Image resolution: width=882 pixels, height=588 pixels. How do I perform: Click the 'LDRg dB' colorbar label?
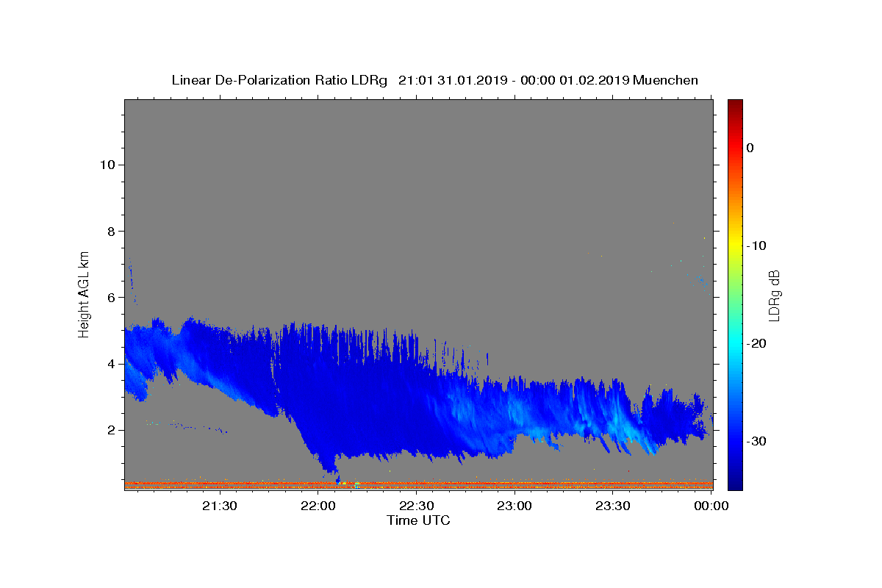(774, 295)
